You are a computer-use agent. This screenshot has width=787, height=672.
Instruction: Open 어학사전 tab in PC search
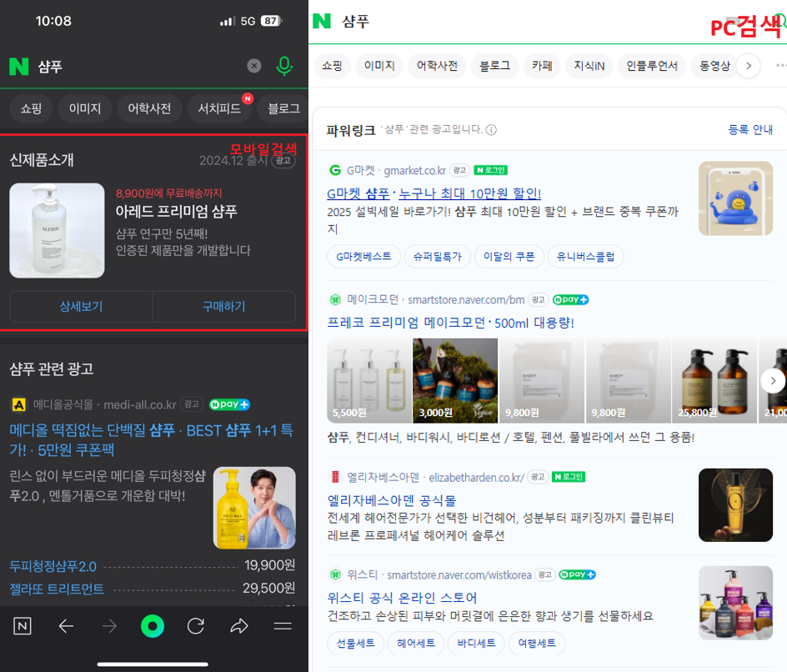coord(437,66)
